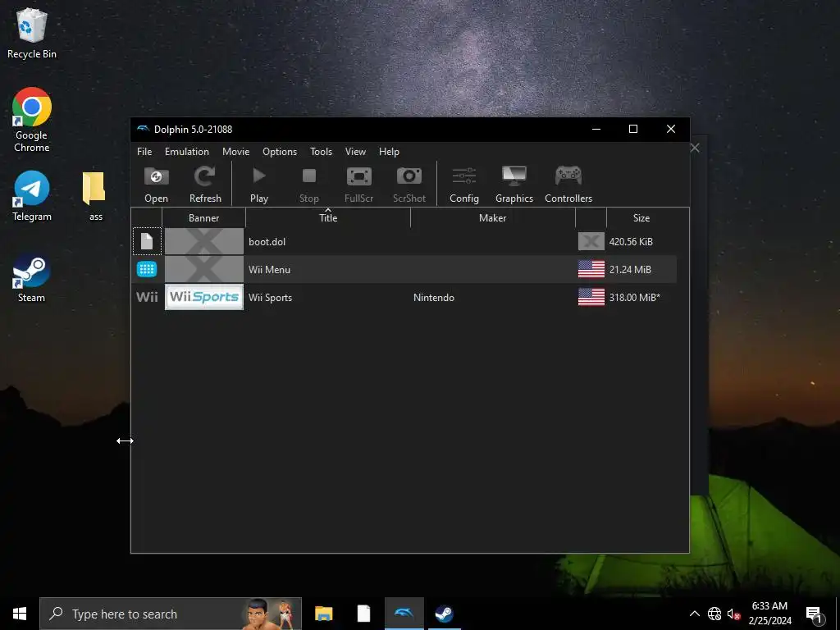Viewport: 840px width, 630px height.
Task: Click the missing banner of Wii Menu
Action: click(x=204, y=269)
